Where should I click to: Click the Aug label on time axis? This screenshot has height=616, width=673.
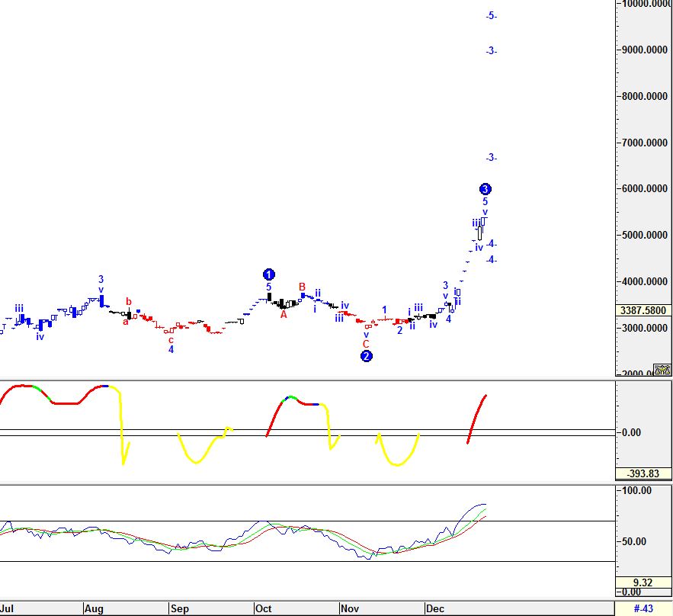click(94, 608)
